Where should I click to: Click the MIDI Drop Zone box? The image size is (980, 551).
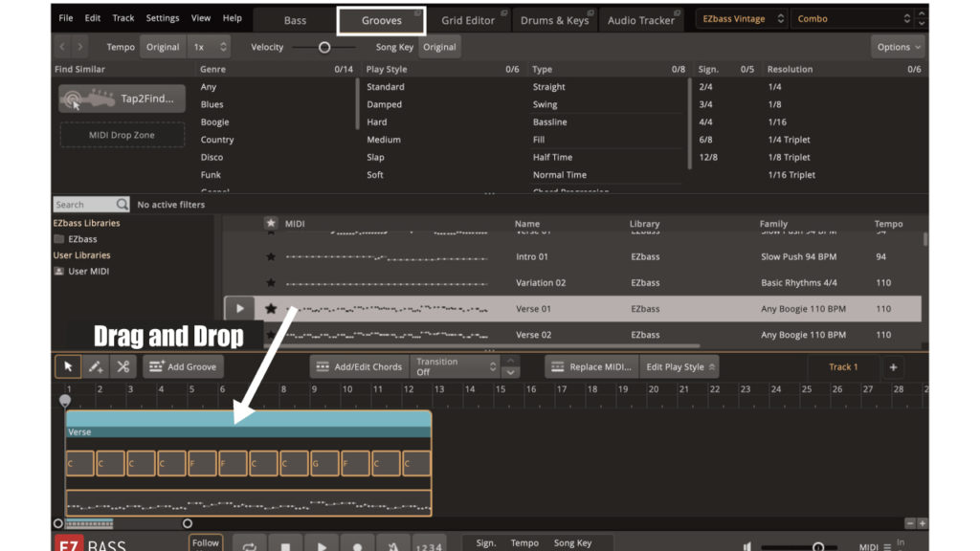[x=122, y=135]
